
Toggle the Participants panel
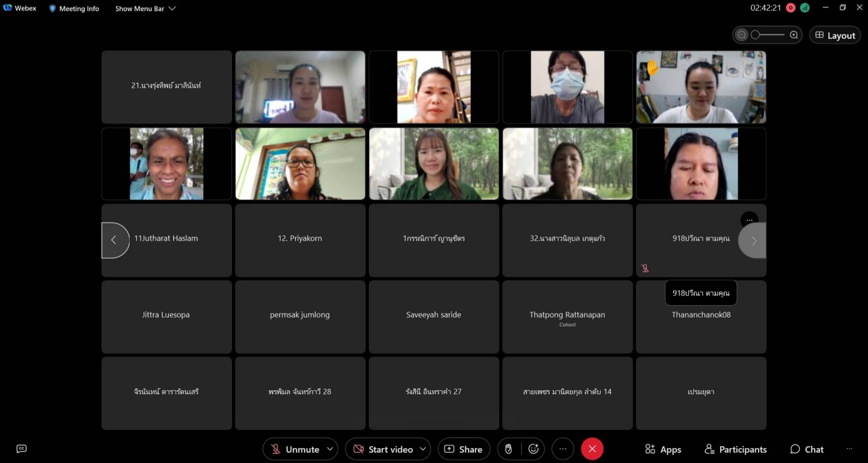tap(736, 449)
